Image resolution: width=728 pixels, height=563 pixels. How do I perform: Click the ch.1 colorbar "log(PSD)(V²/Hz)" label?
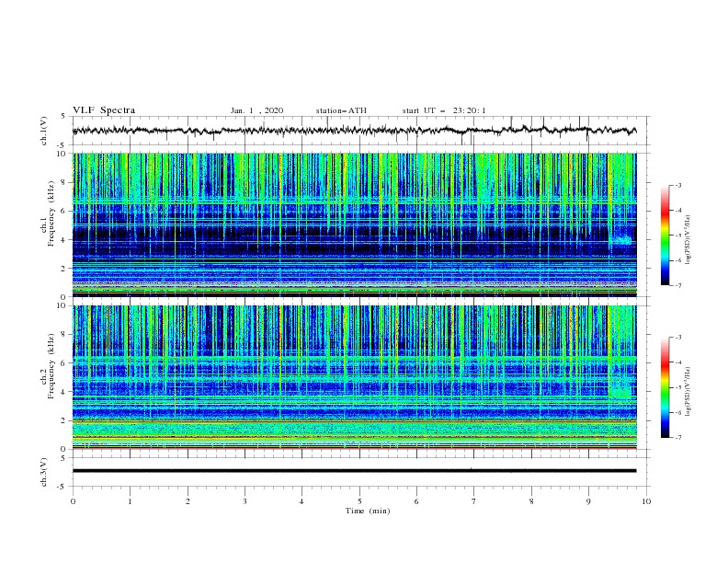point(688,240)
